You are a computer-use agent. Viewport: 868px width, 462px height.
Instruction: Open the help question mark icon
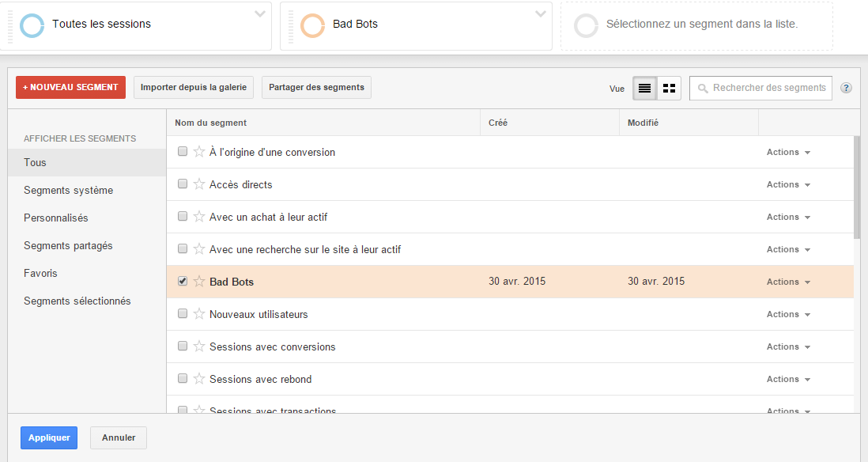(x=846, y=88)
